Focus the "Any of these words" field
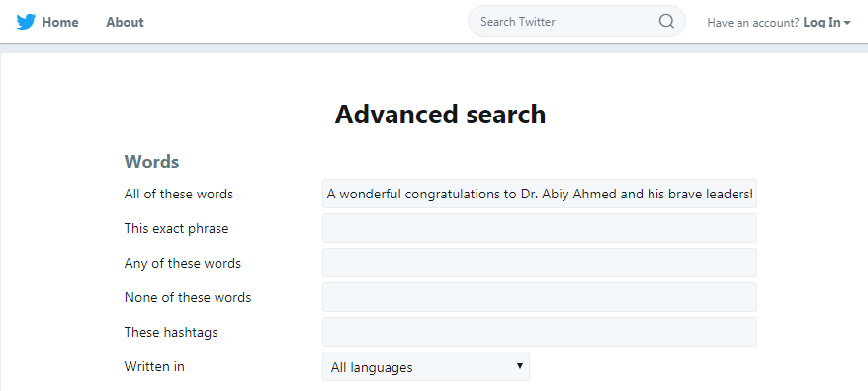The image size is (868, 391). [539, 263]
